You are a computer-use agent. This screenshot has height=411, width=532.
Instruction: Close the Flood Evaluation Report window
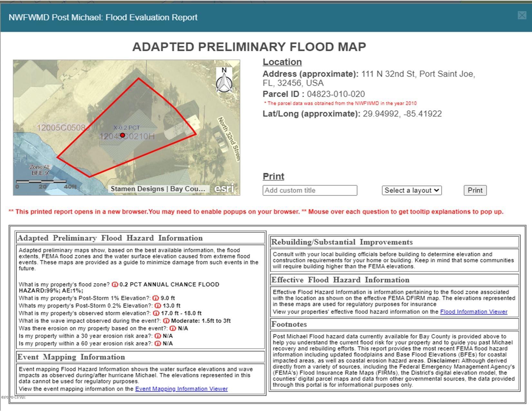click(522, 15)
